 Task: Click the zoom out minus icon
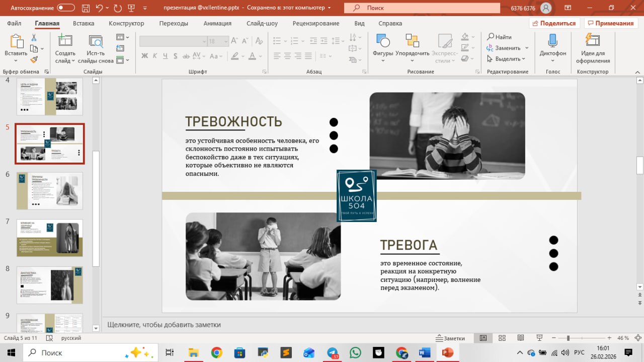553,338
